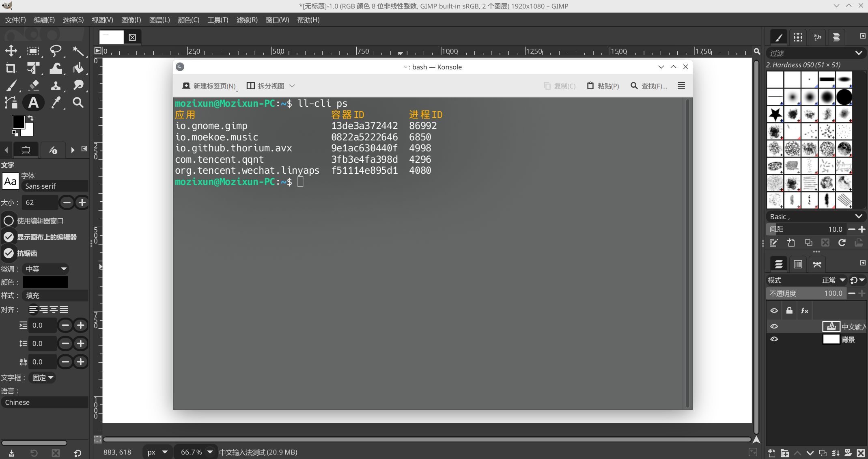Click the 不透明度 opacity slider
868x459 pixels.
pyautogui.click(x=807, y=293)
